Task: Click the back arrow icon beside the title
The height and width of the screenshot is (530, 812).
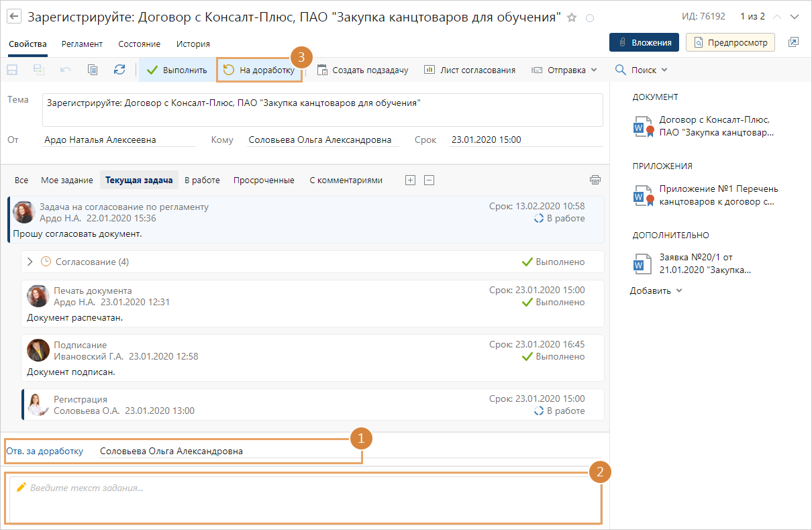Action: click(14, 17)
